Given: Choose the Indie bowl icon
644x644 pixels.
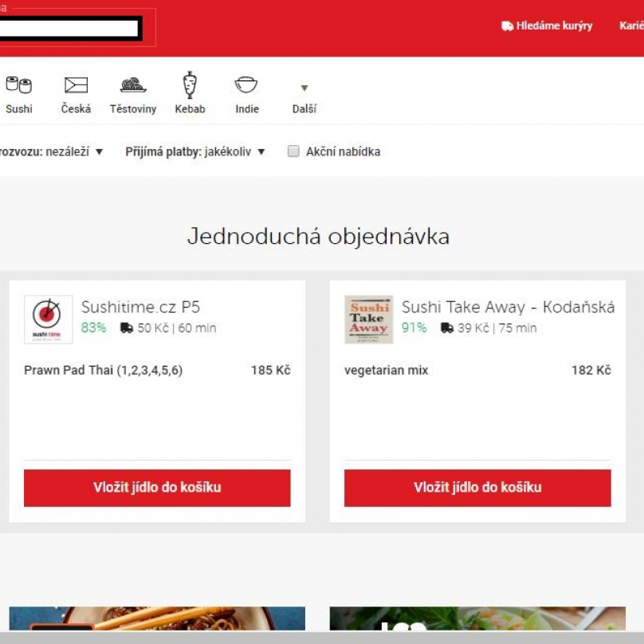Looking at the screenshot, I should pyautogui.click(x=246, y=84).
